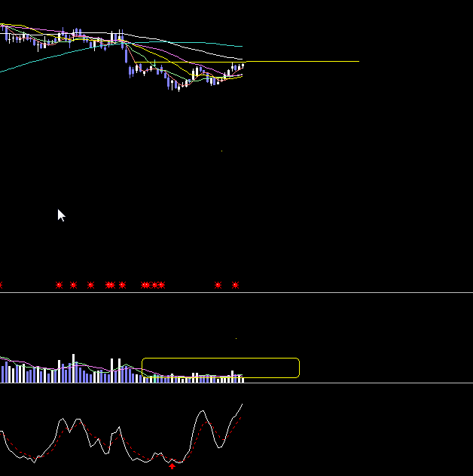
Task: Click the lowest candlestick at the price bottom
Action: (x=179, y=87)
